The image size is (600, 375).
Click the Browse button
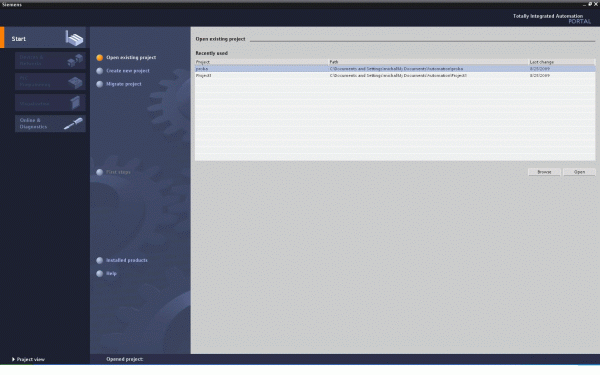click(x=544, y=172)
